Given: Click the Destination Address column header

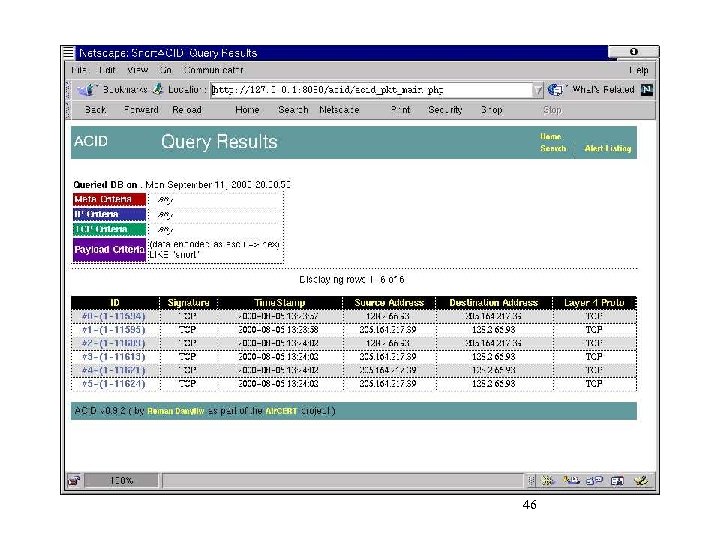Looking at the screenshot, I should tap(494, 303).
